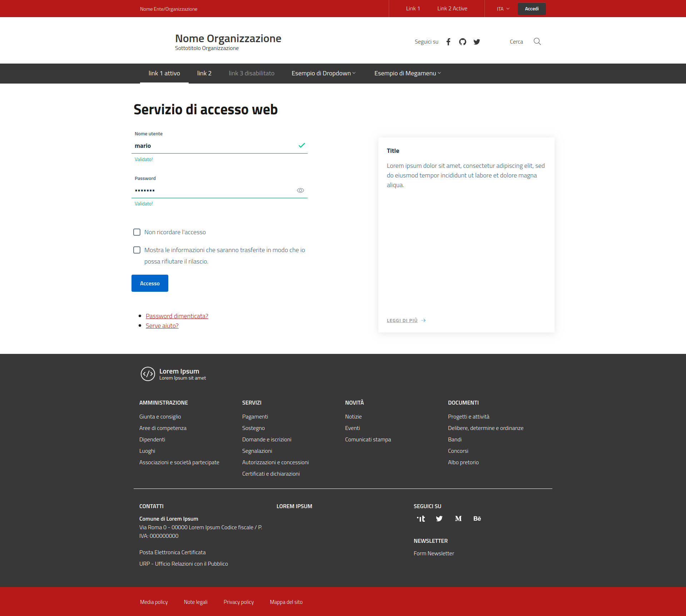
Task: Click the GitHub icon in header
Action: [x=463, y=42]
